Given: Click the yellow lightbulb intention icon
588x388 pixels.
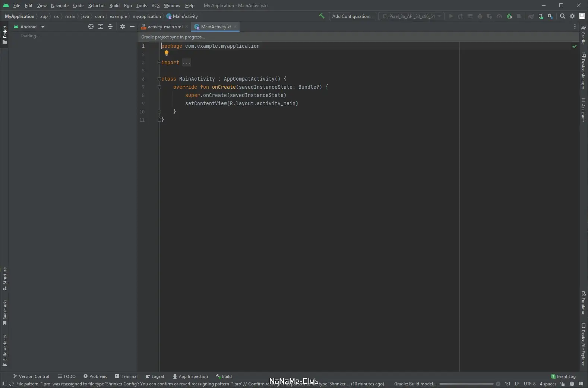Looking at the screenshot, I should [167, 53].
